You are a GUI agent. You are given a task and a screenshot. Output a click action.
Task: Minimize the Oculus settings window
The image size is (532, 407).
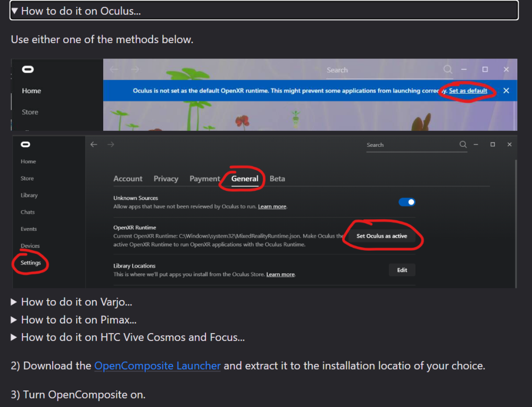pyautogui.click(x=476, y=145)
